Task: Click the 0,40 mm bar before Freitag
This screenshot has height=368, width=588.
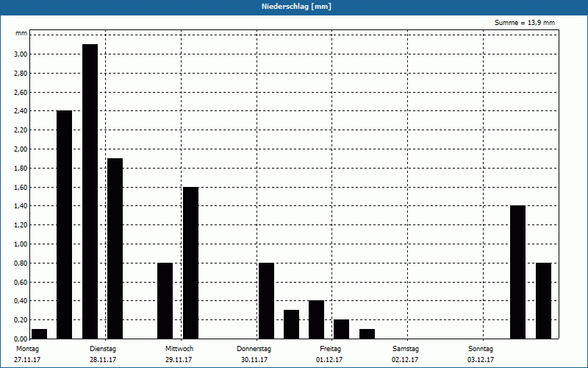Action: point(317,319)
